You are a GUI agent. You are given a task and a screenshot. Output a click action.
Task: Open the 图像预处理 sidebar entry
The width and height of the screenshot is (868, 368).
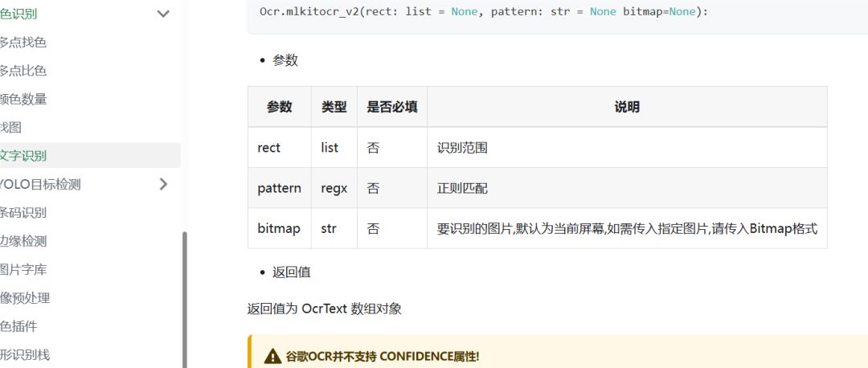coord(26,298)
